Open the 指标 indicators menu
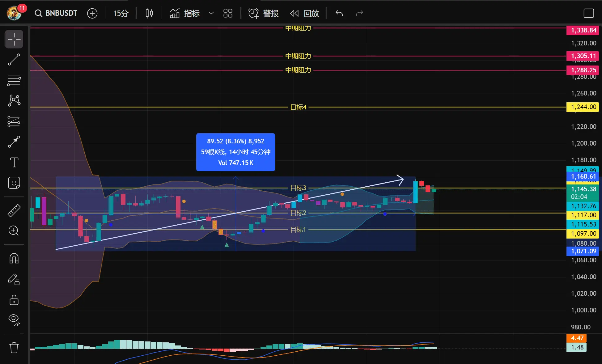This screenshot has width=602, height=364. pos(185,13)
